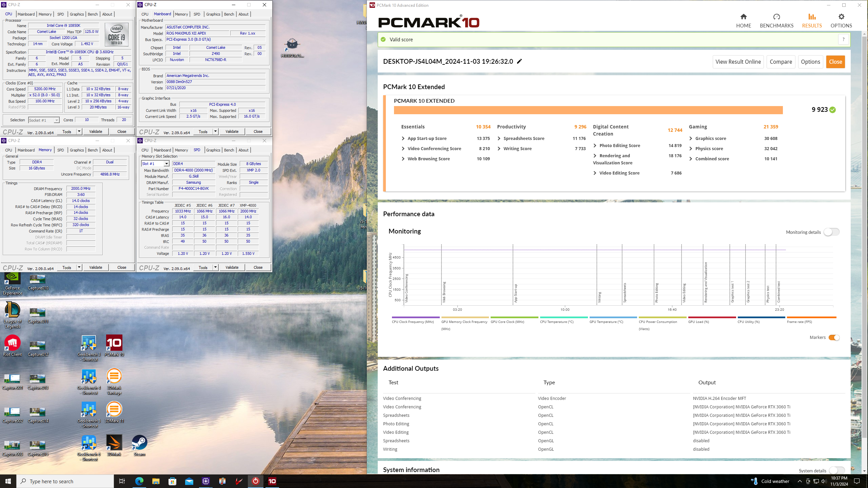Open Microsoft Store from taskbar

[x=172, y=481]
